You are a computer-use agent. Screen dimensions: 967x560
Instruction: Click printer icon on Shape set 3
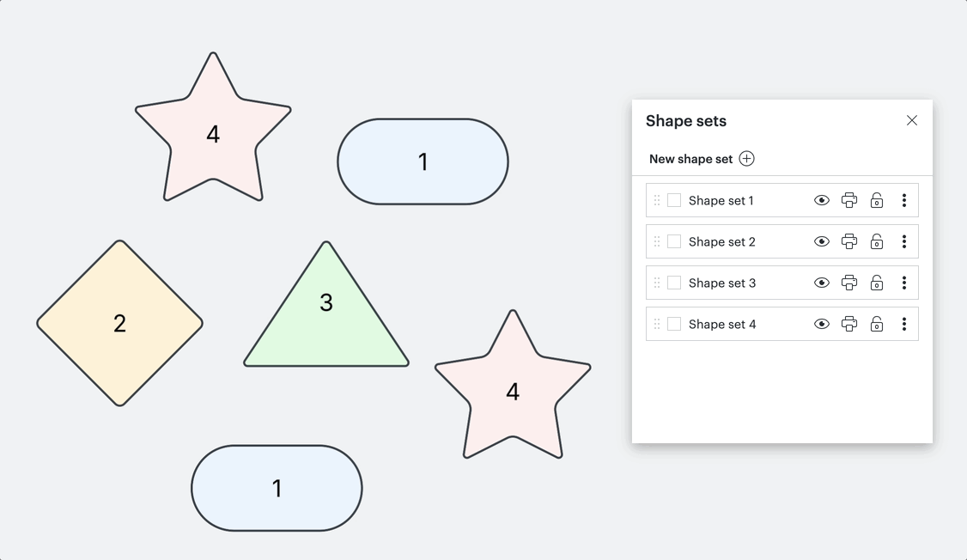[849, 283]
